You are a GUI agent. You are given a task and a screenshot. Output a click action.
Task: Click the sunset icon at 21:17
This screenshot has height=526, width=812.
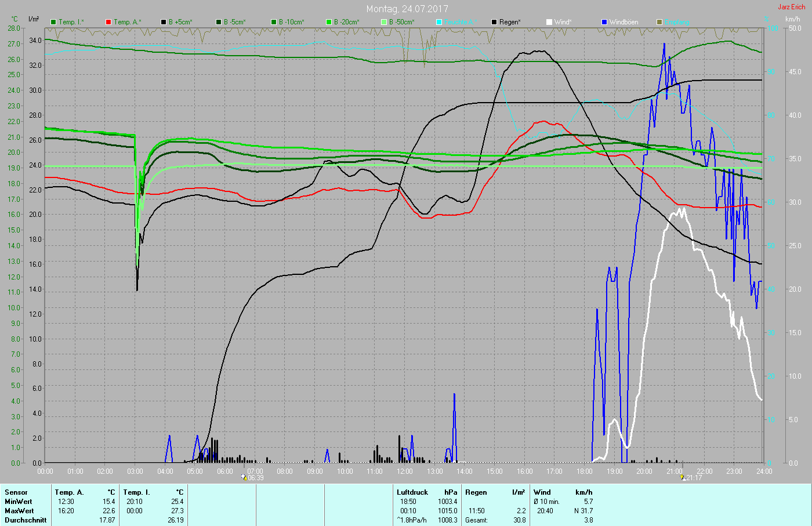click(683, 477)
